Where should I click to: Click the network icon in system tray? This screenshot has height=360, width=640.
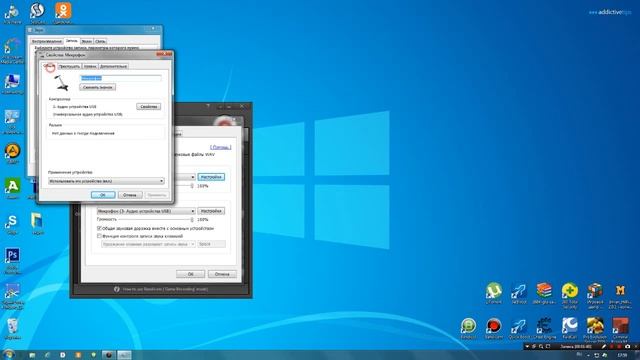[x=596, y=355]
